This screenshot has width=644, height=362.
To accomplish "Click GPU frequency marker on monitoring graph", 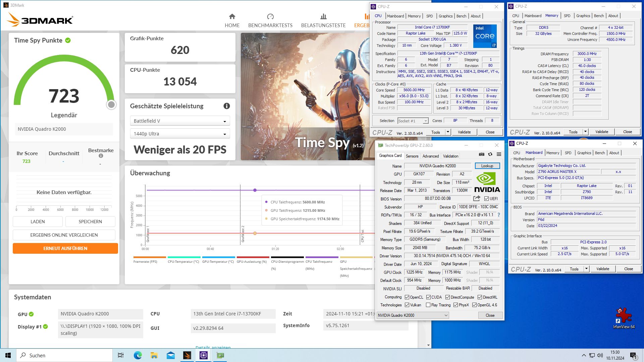I will [x=255, y=233].
